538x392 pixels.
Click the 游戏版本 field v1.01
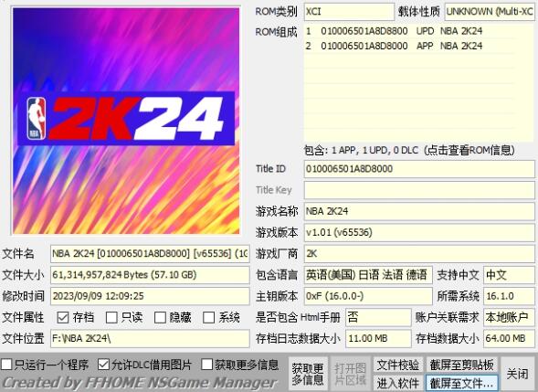(x=419, y=233)
